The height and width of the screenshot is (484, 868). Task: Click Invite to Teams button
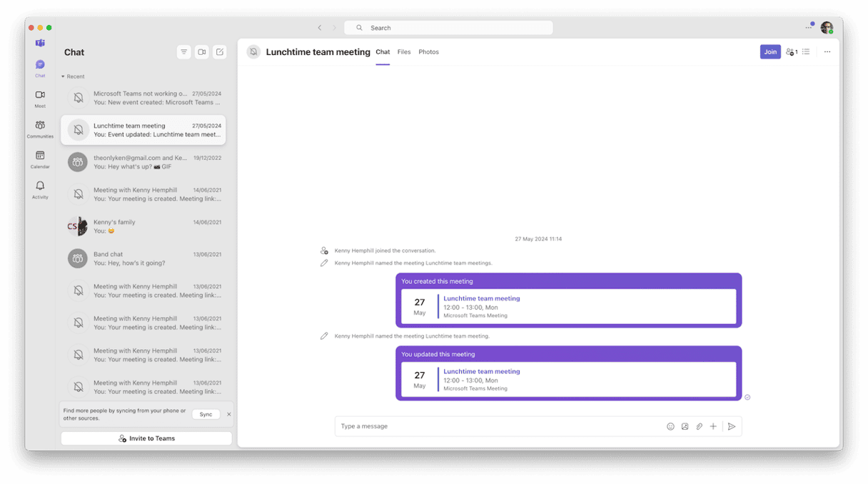pos(146,438)
